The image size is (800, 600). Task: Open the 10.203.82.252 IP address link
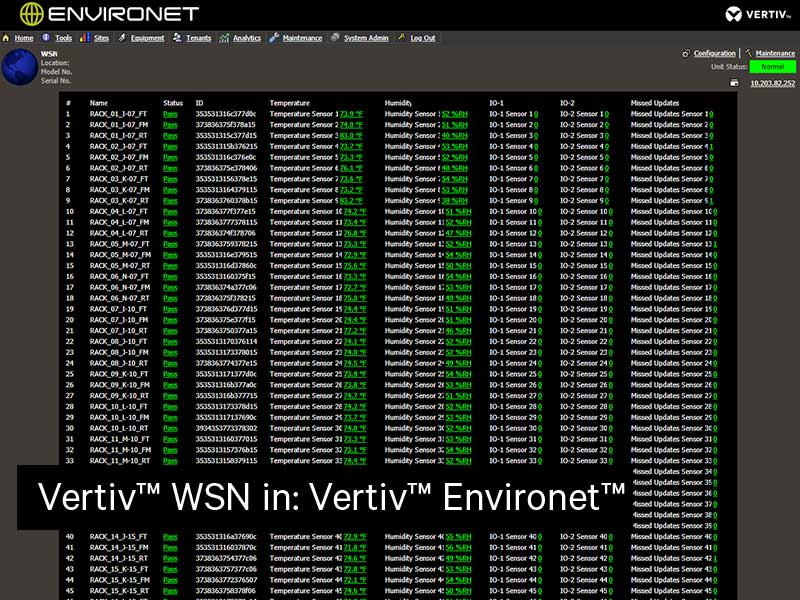click(772, 84)
